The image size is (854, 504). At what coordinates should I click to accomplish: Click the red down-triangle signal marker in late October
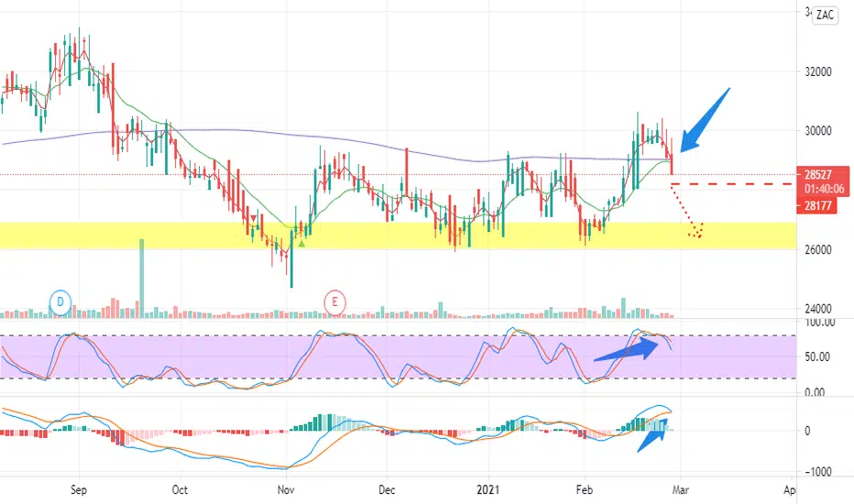pyautogui.click(x=253, y=218)
